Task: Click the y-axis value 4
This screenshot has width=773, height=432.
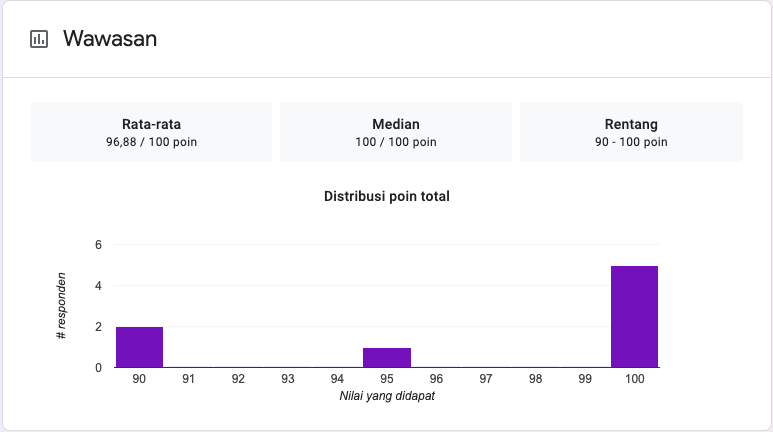Action: coord(98,286)
